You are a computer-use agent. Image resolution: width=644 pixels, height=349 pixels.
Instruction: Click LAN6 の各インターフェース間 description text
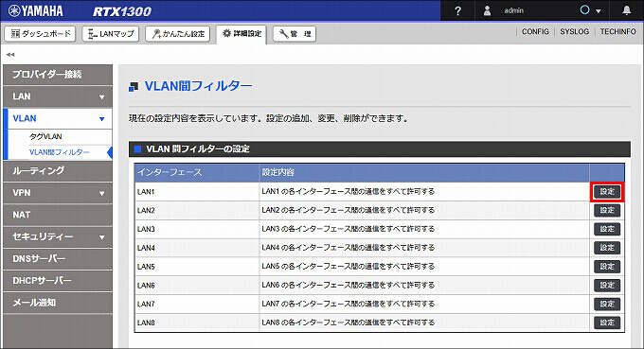pos(348,285)
